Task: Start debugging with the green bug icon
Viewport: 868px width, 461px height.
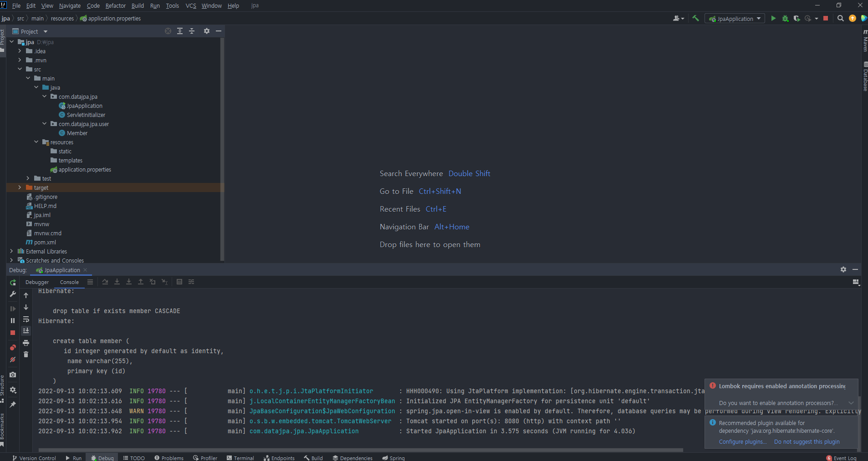Action: tap(785, 19)
